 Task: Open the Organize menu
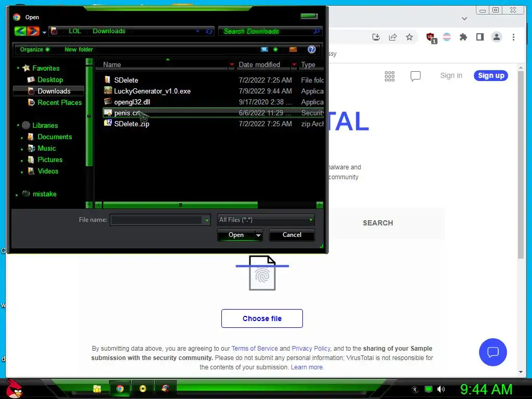tap(35, 49)
